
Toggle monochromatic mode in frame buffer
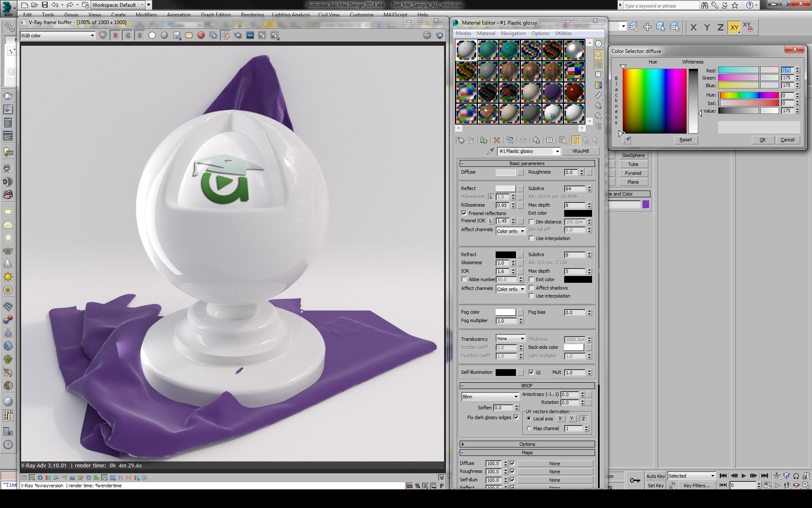click(164, 36)
